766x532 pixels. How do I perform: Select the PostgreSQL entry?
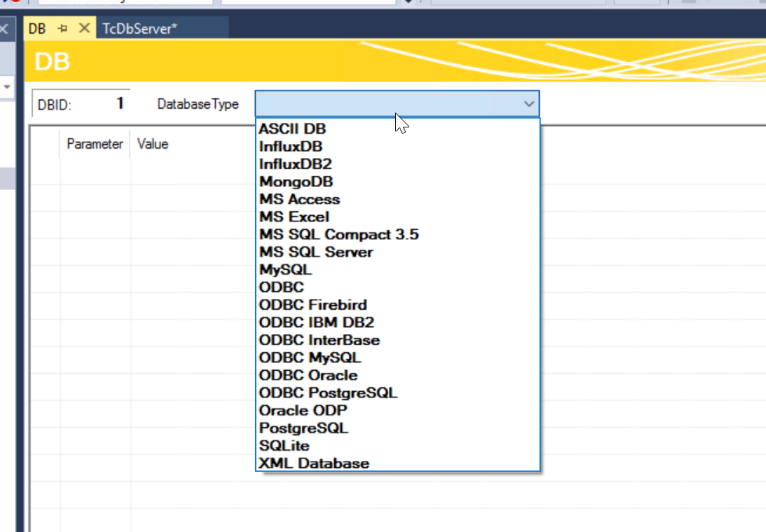pyautogui.click(x=397, y=428)
